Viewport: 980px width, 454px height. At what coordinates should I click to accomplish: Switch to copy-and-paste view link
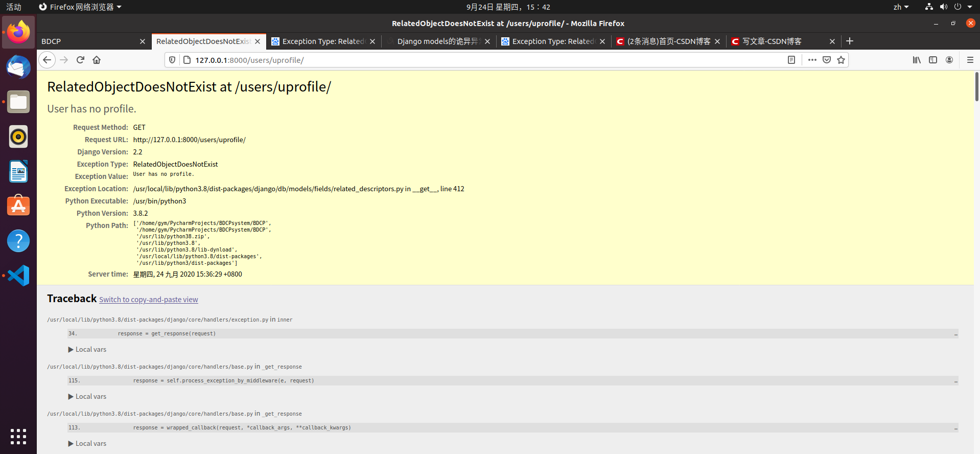pyautogui.click(x=148, y=300)
